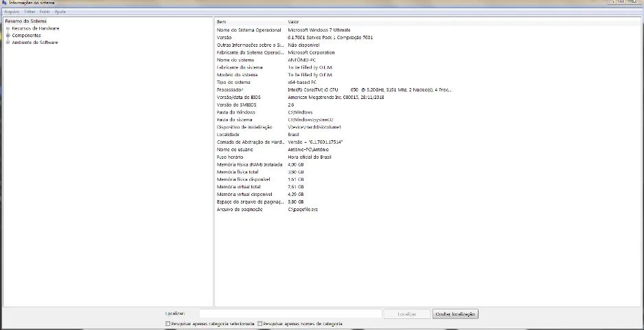Screen dimensions: 644x330
Task: Select Microsoft Windows 7 Ultimate value
Action: (x=319, y=30)
